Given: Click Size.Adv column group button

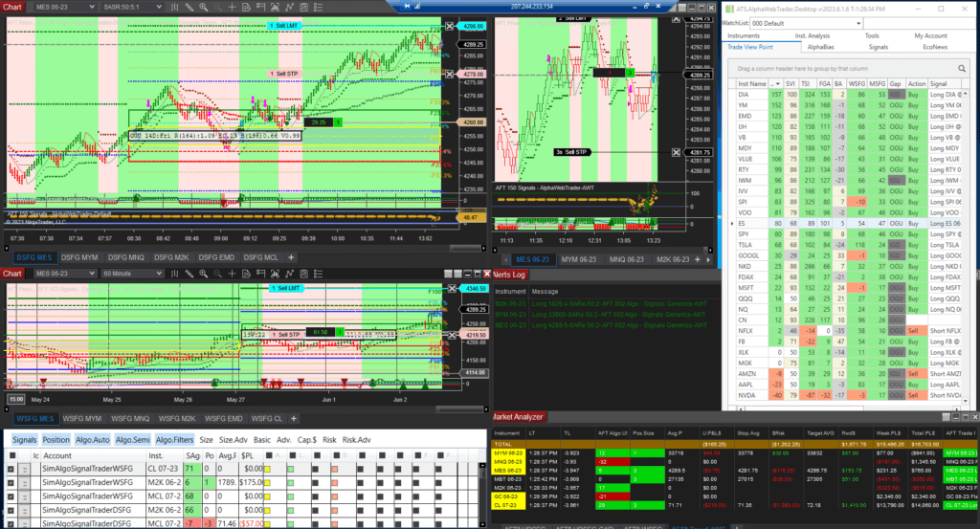Looking at the screenshot, I should point(233,440).
